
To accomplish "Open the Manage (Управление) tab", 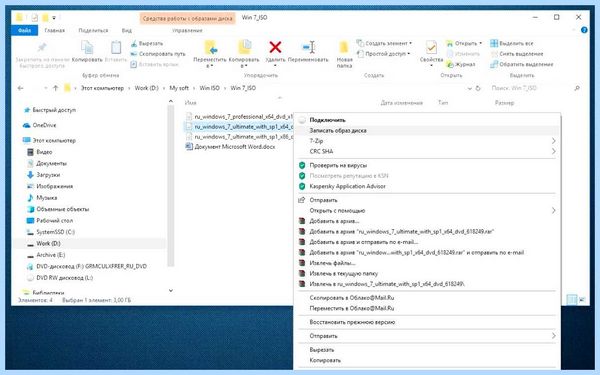I will tap(187, 30).
